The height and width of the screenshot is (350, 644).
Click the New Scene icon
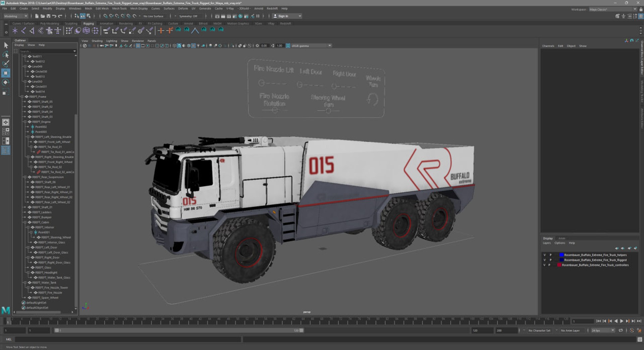(37, 16)
